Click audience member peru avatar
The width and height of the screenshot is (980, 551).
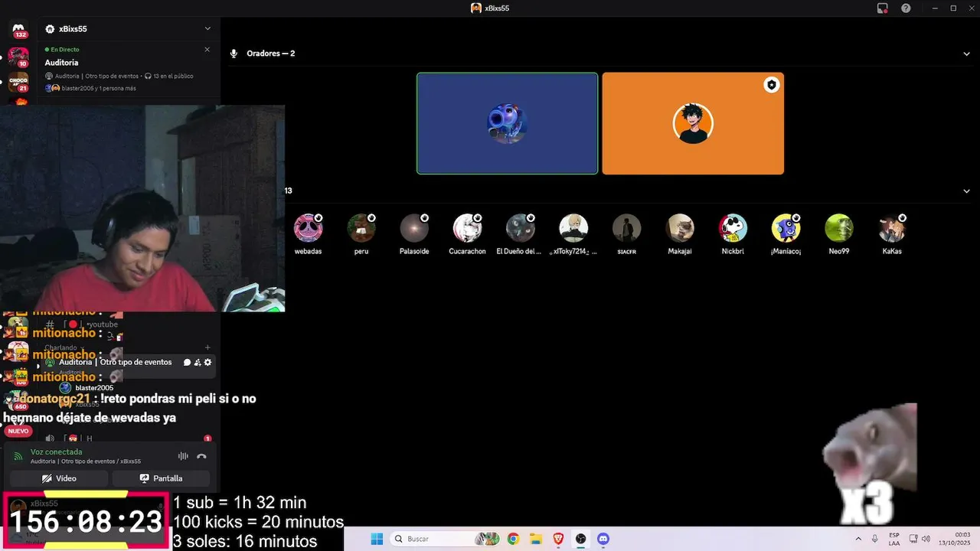pos(361,228)
